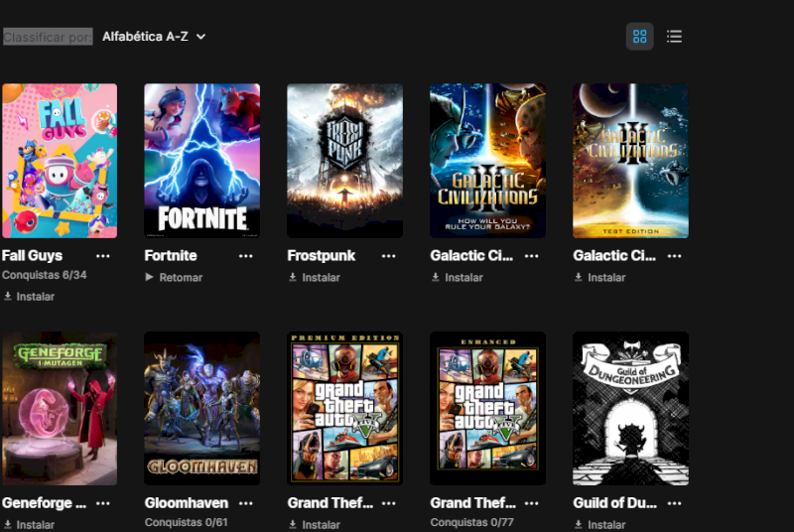Click the Geneforge title text
794x532 pixels.
pyautogui.click(x=44, y=503)
